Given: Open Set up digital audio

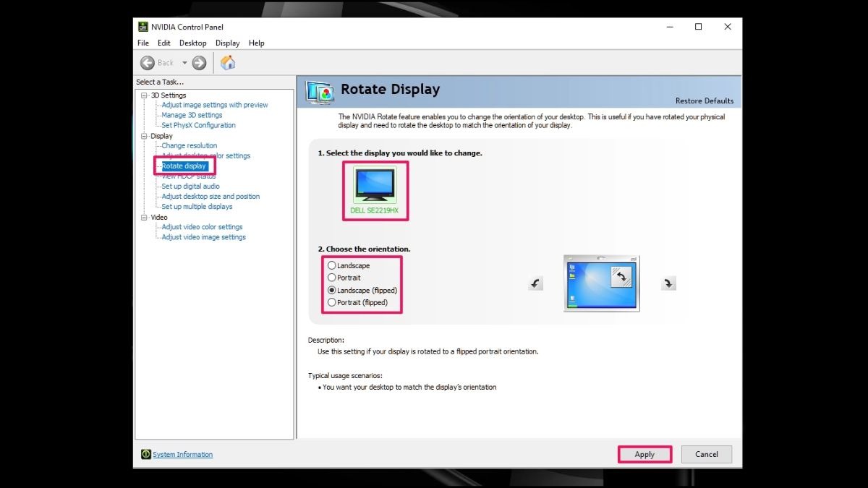Looking at the screenshot, I should pyautogui.click(x=190, y=186).
